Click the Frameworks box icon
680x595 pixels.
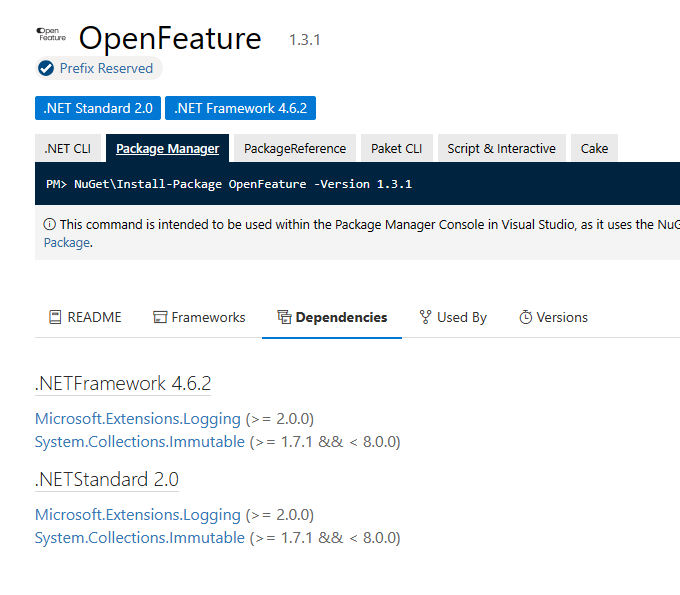point(160,317)
